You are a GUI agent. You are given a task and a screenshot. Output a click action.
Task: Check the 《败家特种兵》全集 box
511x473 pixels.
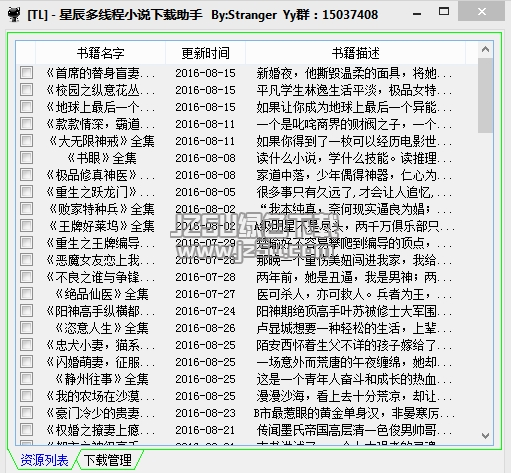tap(26, 209)
